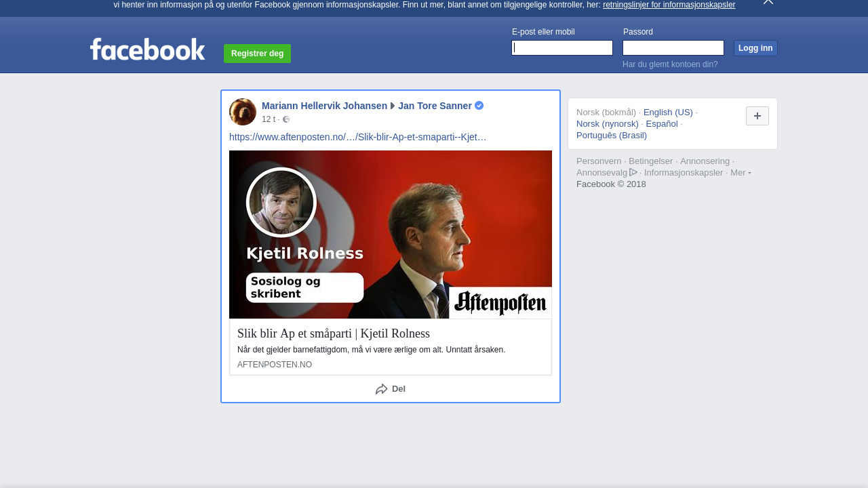Screen dimensions: 868x488
Task: Focus the Passord input field
Action: point(673,47)
